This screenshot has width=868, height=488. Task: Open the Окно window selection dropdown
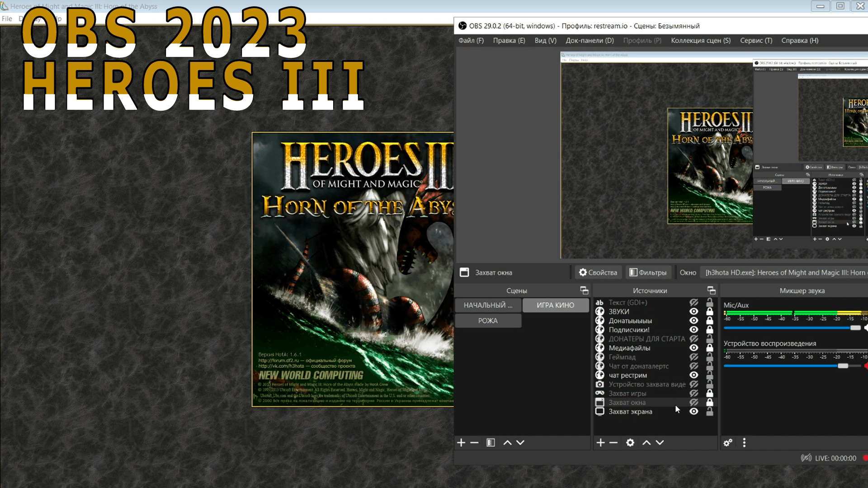[x=784, y=272]
